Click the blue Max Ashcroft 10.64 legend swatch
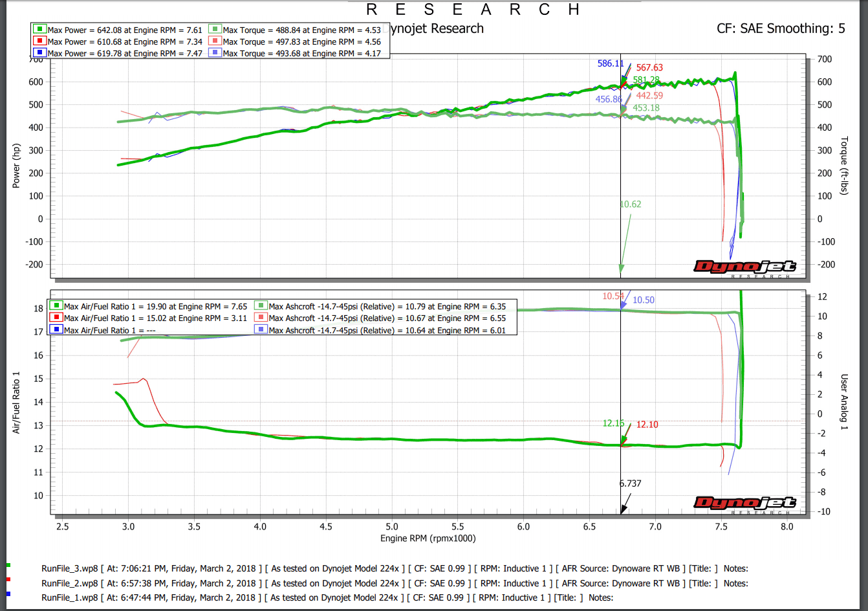This screenshot has height=611, width=868. click(x=261, y=329)
